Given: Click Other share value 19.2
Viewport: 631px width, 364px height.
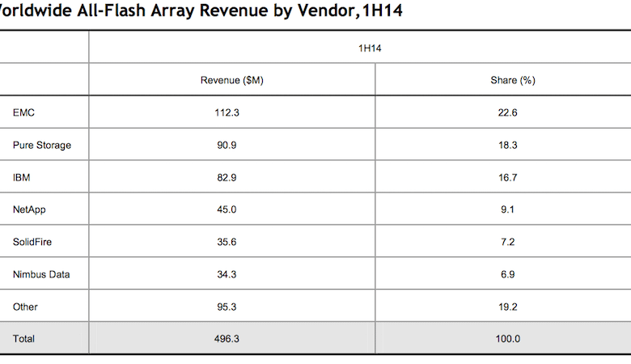Looking at the screenshot, I should point(507,307).
